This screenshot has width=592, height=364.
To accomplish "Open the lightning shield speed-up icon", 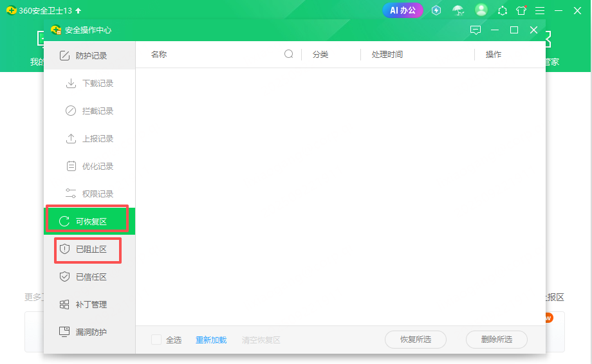I will click(x=436, y=10).
